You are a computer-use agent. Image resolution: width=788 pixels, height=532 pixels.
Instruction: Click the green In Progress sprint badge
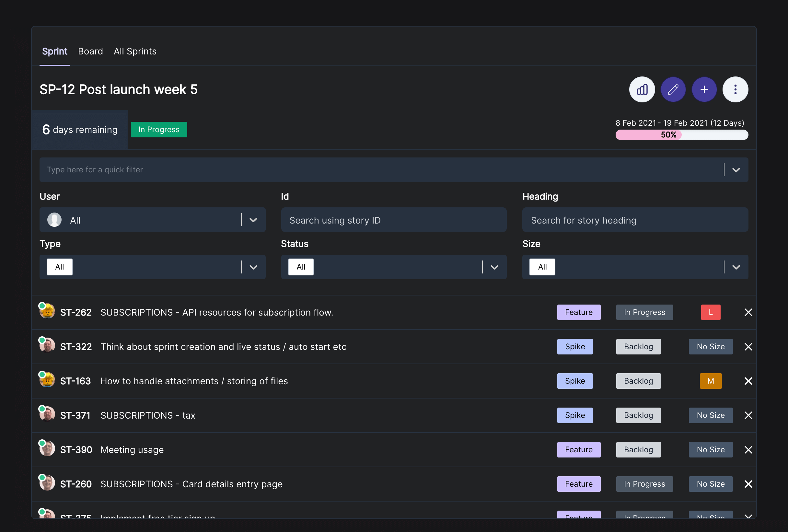click(159, 130)
